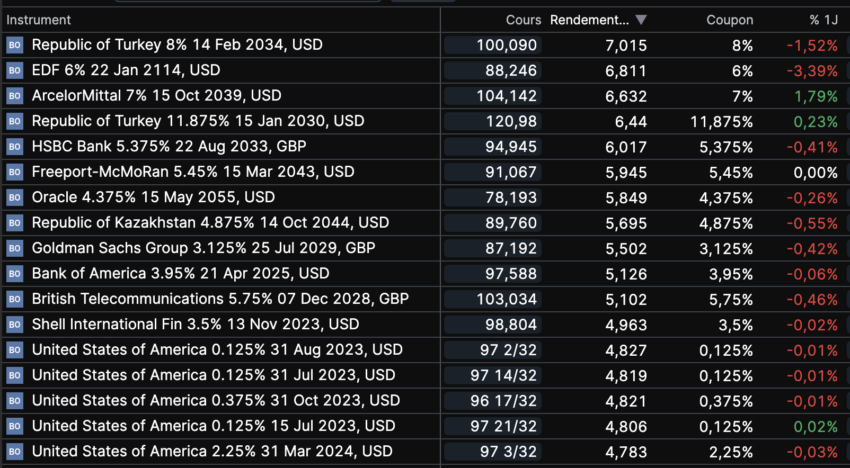This screenshot has height=468, width=850.
Task: Sort by the Cours column header
Action: click(x=523, y=20)
